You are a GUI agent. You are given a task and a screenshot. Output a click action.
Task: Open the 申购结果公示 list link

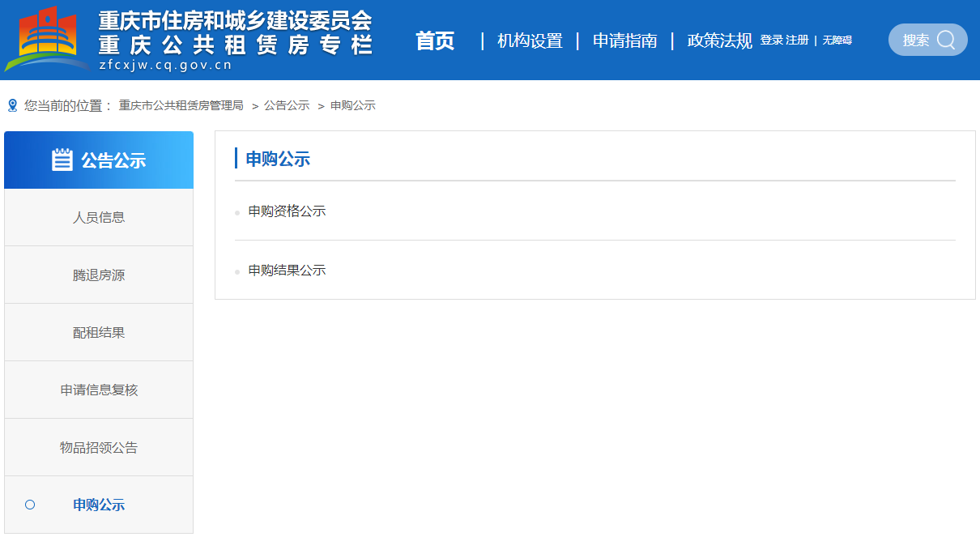tap(287, 271)
